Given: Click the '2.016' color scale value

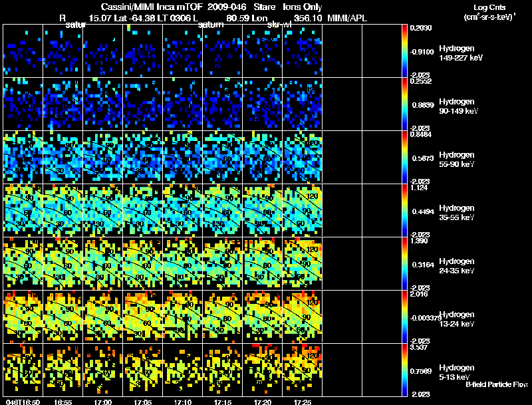Looking at the screenshot, I should point(419,294).
